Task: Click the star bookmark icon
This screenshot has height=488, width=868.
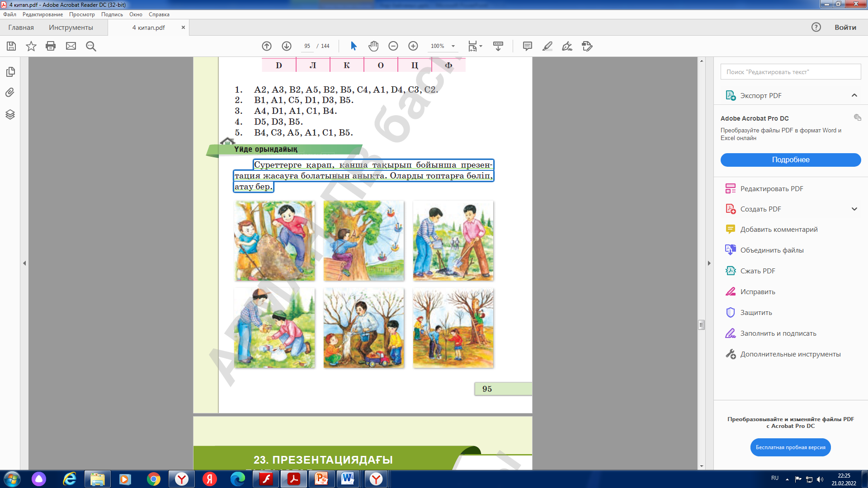Action: 31,46
